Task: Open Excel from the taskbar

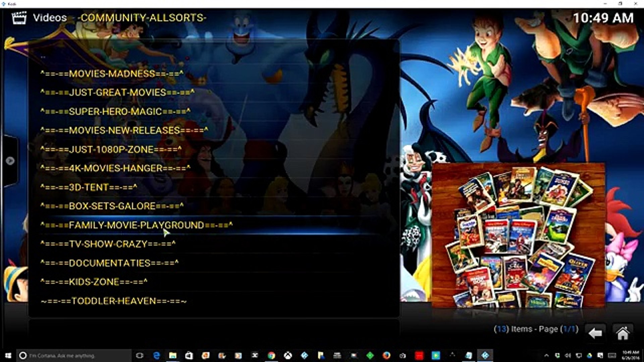Action: coord(255,356)
